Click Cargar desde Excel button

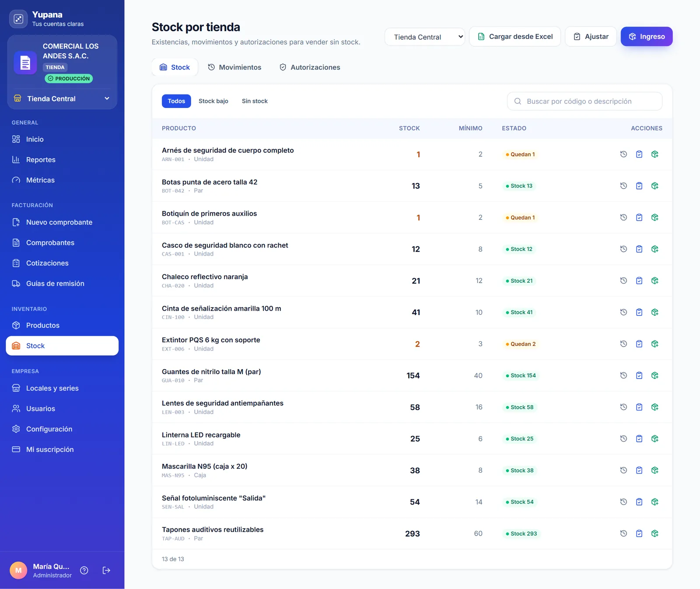[515, 36]
